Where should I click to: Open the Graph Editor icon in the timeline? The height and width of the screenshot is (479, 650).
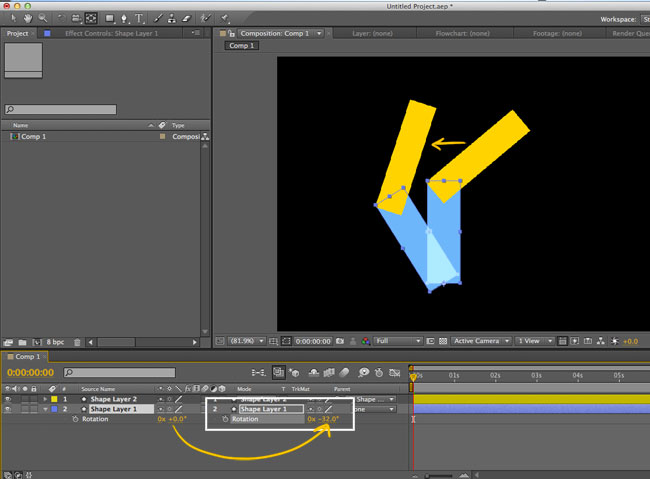pos(394,372)
